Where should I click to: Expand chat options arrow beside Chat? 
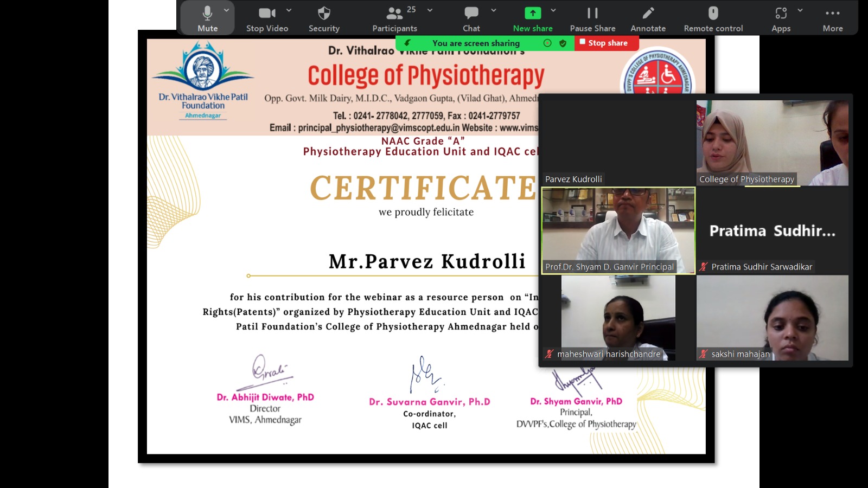(493, 10)
